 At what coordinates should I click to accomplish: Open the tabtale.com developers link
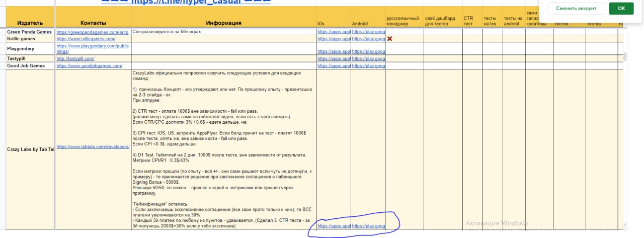(x=92, y=147)
